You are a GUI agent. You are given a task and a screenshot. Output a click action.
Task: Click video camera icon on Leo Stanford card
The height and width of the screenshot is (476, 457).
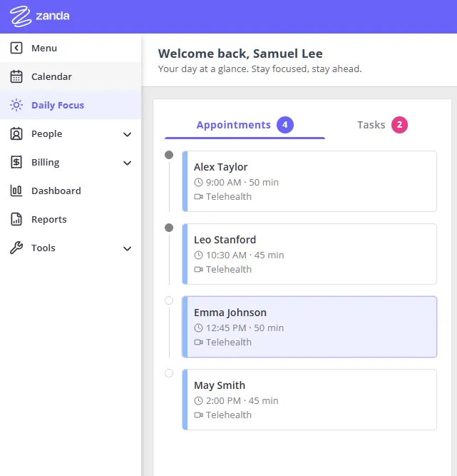(199, 270)
